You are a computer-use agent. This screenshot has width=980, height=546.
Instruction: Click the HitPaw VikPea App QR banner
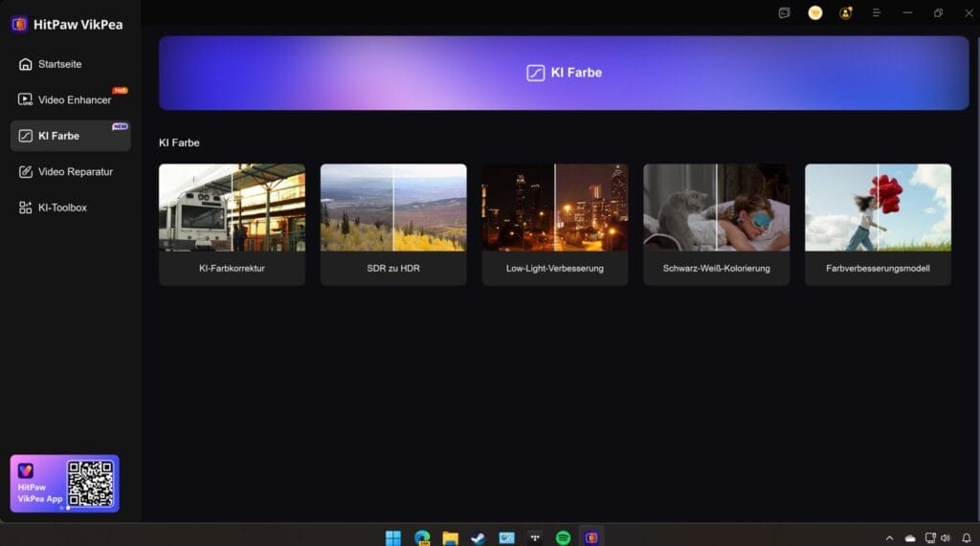click(65, 483)
